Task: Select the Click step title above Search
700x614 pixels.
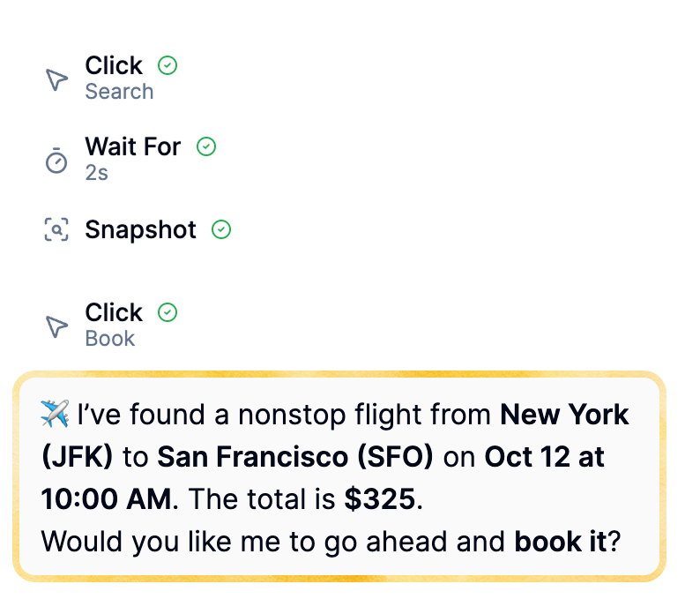Action: [114, 65]
